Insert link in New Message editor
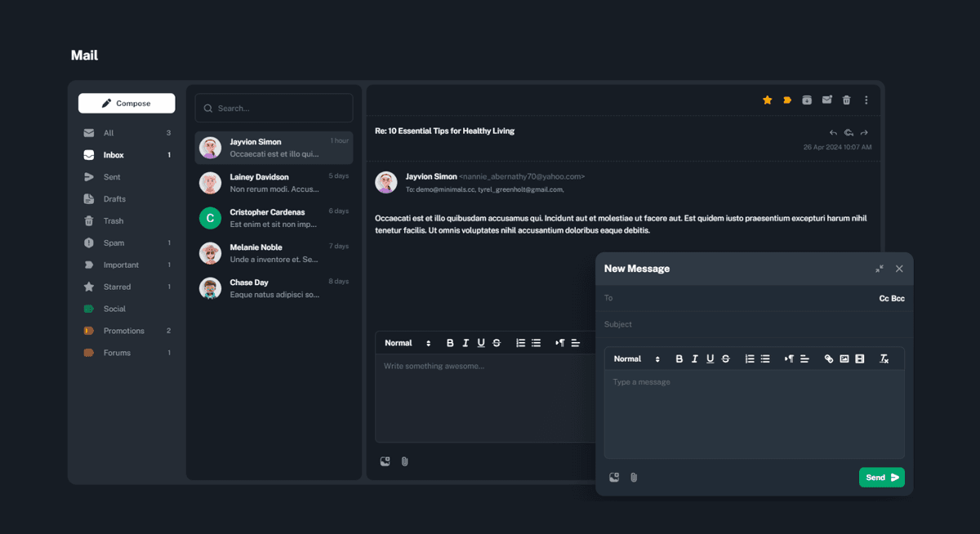Image resolution: width=980 pixels, height=534 pixels. coord(828,359)
